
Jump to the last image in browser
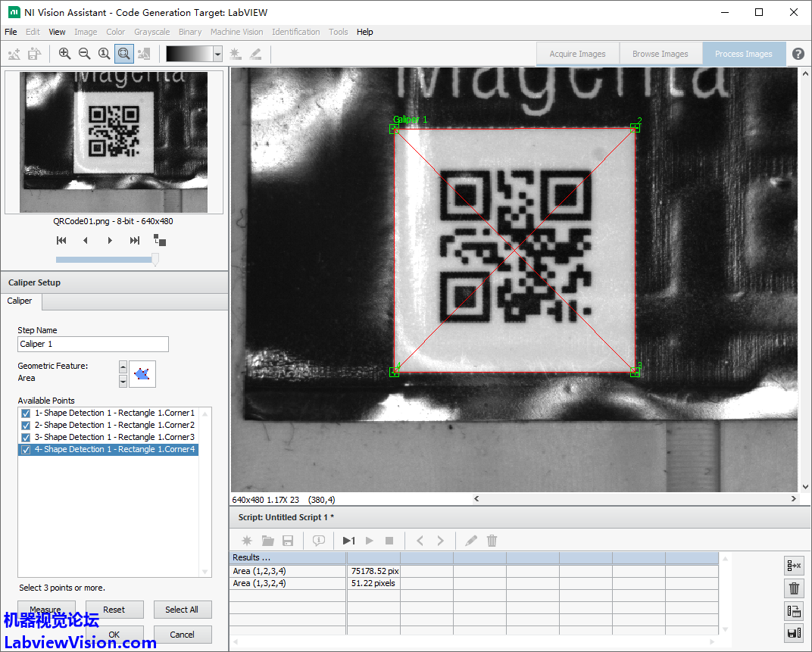[135, 241]
